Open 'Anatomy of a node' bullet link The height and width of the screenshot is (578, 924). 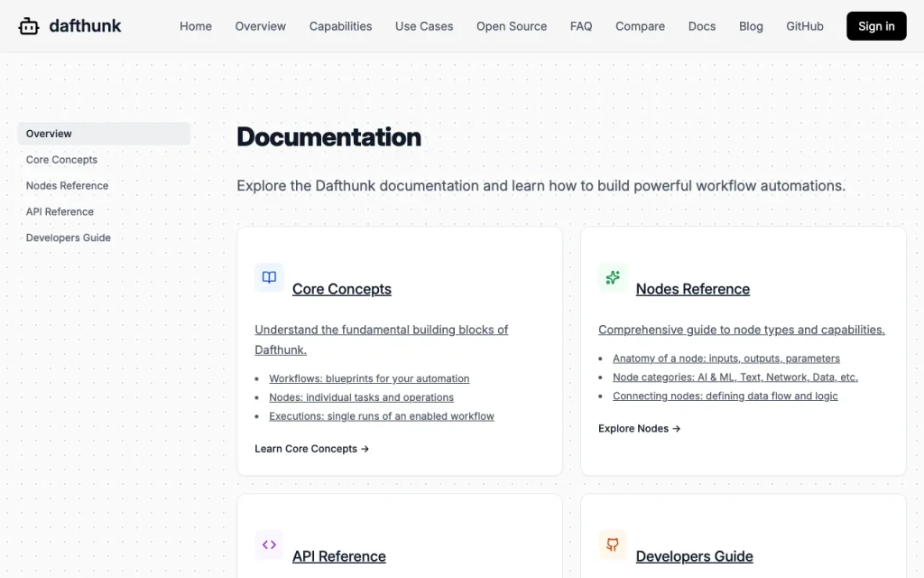pyautogui.click(x=726, y=359)
